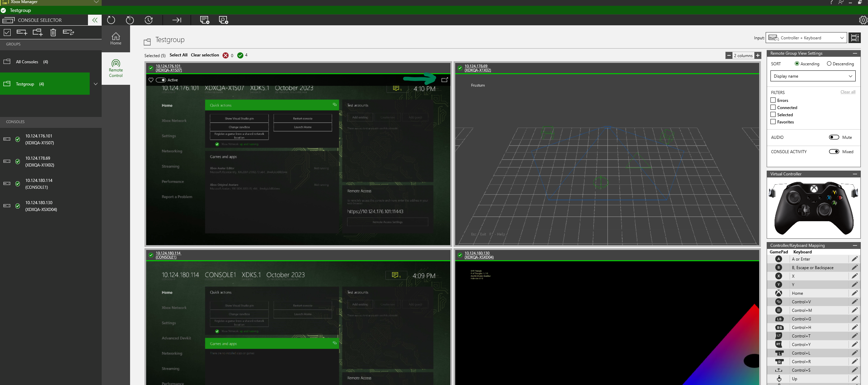Edit the Control+G LB mapping
Screen dimensions: 868x385
854,319
